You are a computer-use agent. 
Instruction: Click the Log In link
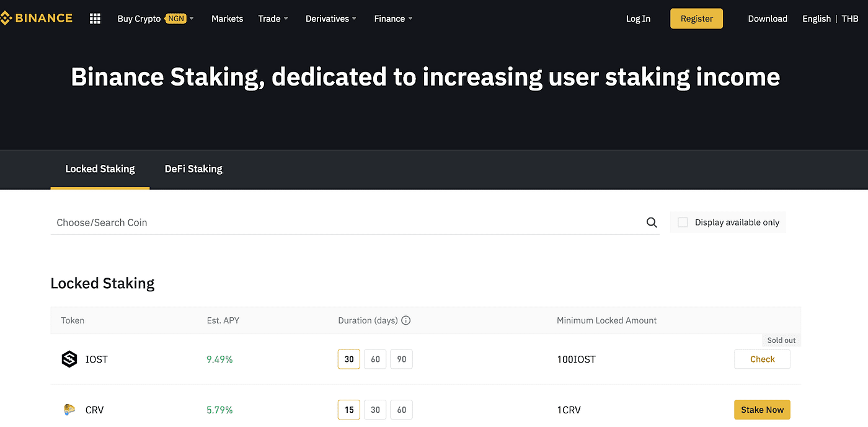(x=638, y=19)
